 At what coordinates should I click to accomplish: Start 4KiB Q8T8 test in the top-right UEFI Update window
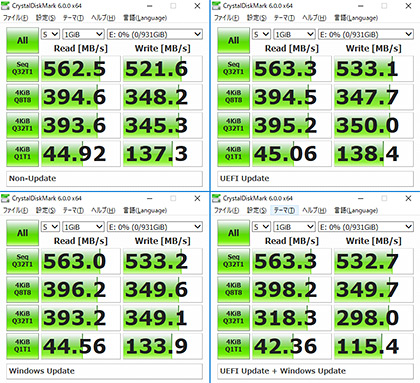[233, 97]
